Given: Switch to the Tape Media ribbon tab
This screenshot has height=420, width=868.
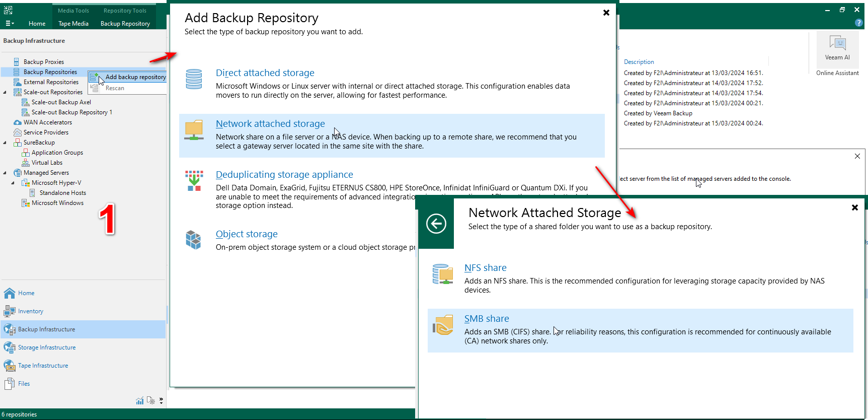Looking at the screenshot, I should point(73,24).
